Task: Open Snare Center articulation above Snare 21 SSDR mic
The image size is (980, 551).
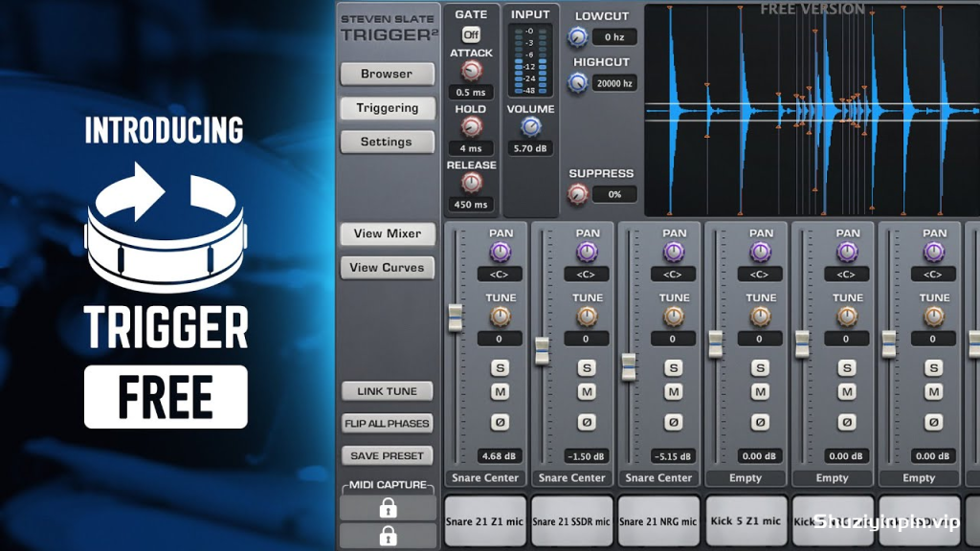Action: tap(572, 478)
